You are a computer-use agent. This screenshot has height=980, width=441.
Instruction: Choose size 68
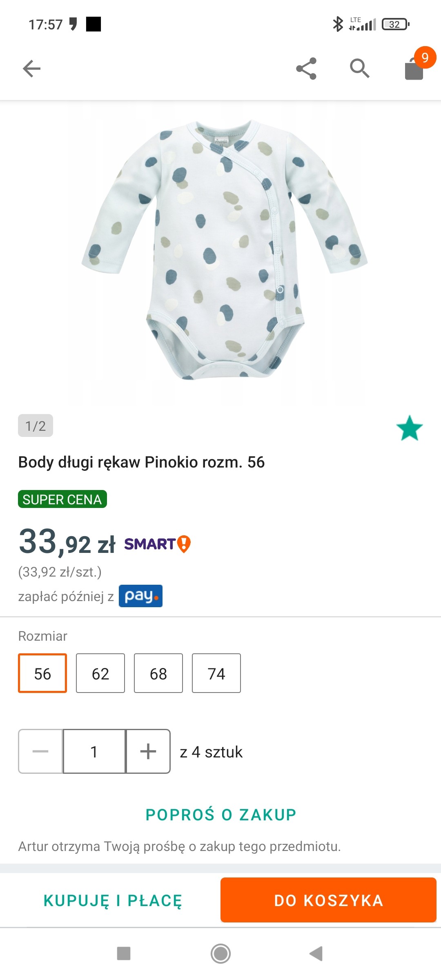tap(158, 673)
